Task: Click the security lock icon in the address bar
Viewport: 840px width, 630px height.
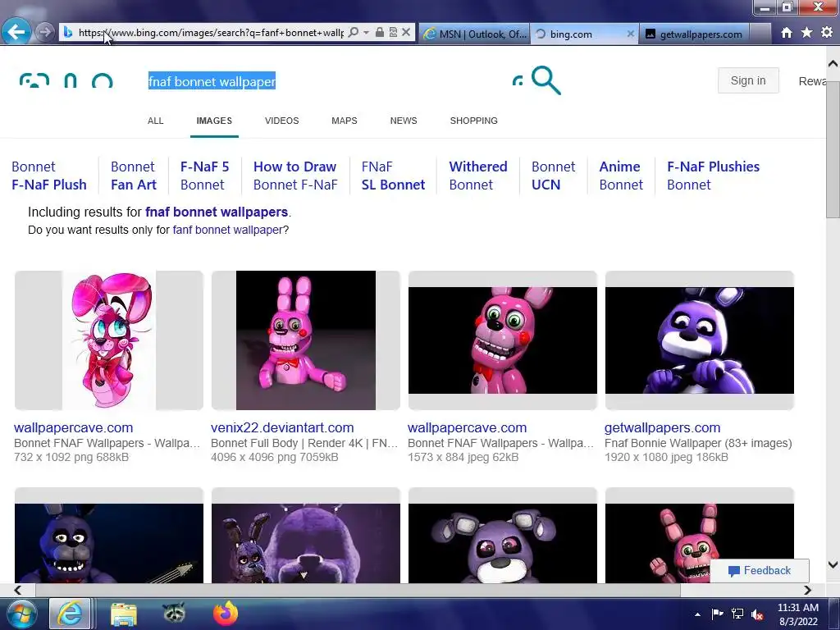Action: coord(379,33)
